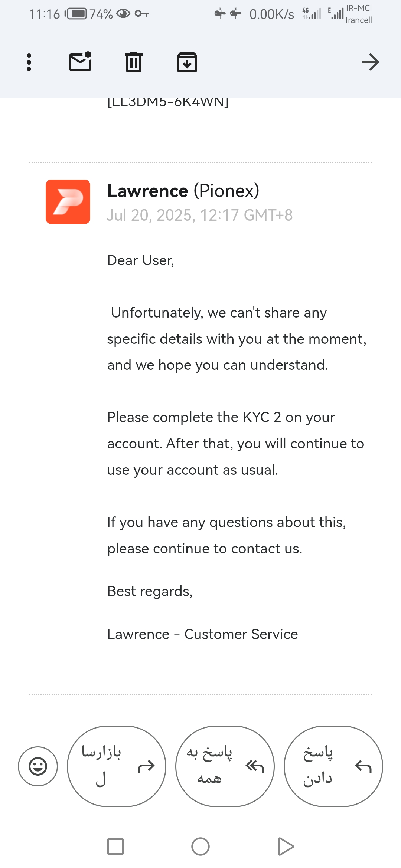
Task: Mark email as unread
Action: coord(80,62)
